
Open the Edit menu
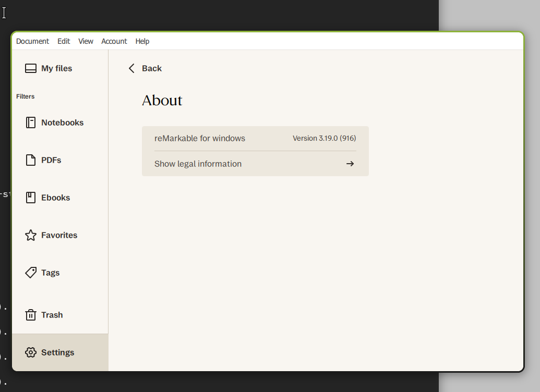pos(64,41)
